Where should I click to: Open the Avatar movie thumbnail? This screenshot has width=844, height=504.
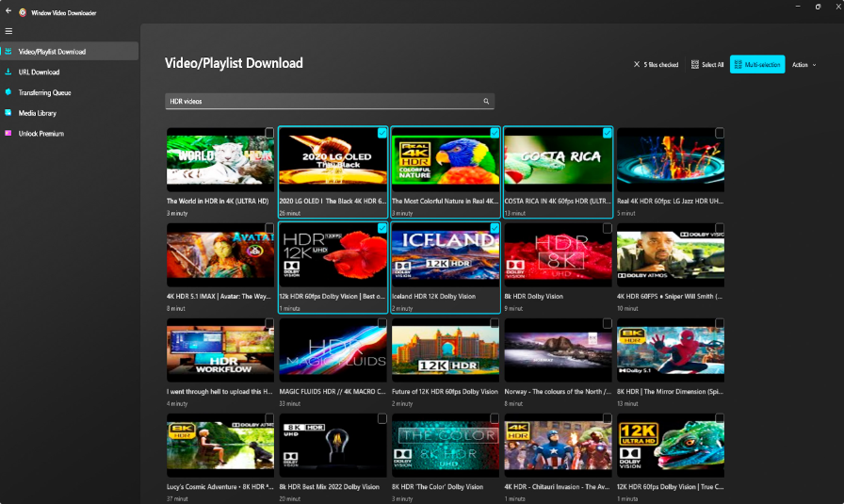[220, 255]
